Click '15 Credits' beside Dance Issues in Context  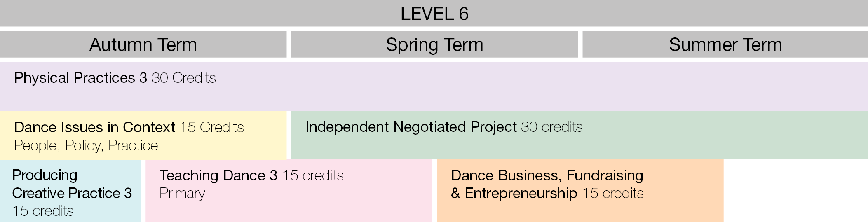coord(212,127)
